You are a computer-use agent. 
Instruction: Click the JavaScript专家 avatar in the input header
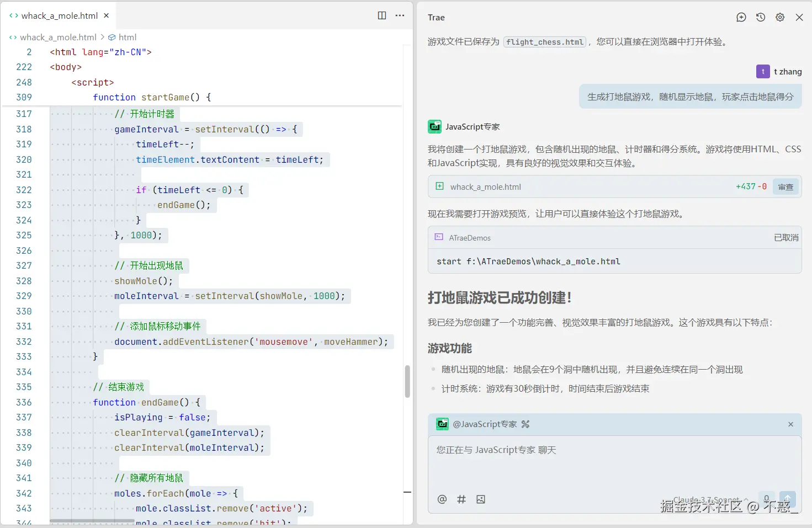443,424
